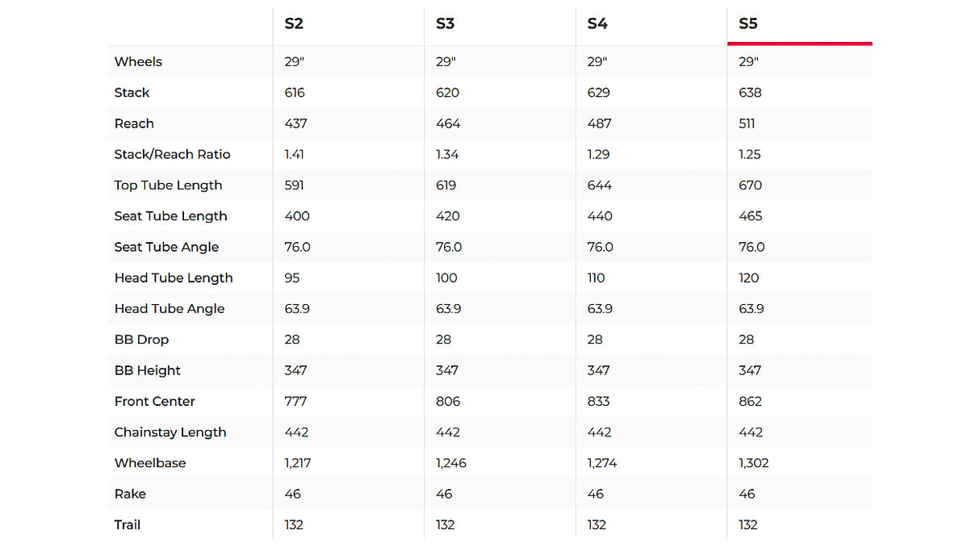Click the Wheelbase row label
980x551 pixels.
tap(150, 463)
